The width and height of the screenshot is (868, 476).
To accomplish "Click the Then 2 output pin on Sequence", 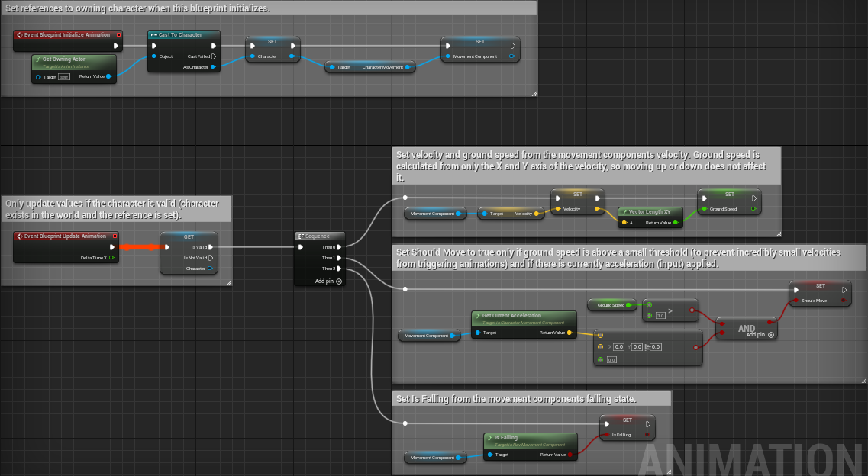I will coord(339,268).
